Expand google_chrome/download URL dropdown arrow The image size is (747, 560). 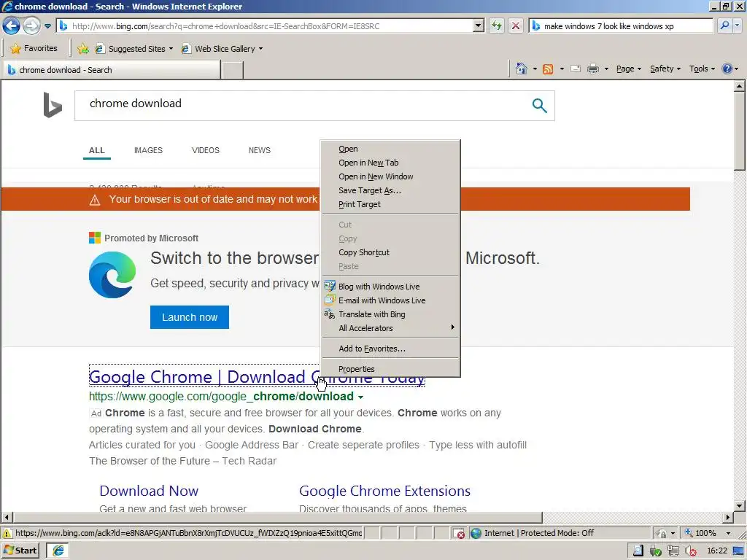tap(360, 397)
